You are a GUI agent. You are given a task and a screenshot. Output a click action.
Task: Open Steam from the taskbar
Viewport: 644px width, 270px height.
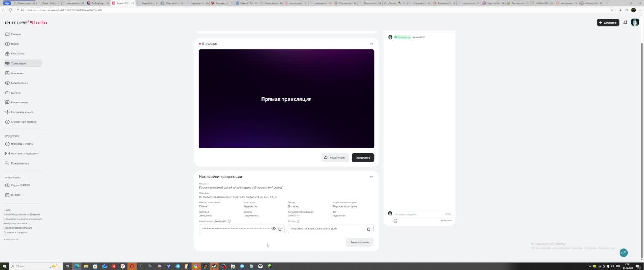215,266
